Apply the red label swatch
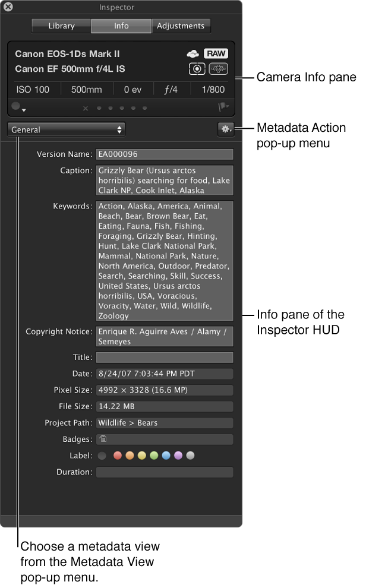 [x=118, y=456]
